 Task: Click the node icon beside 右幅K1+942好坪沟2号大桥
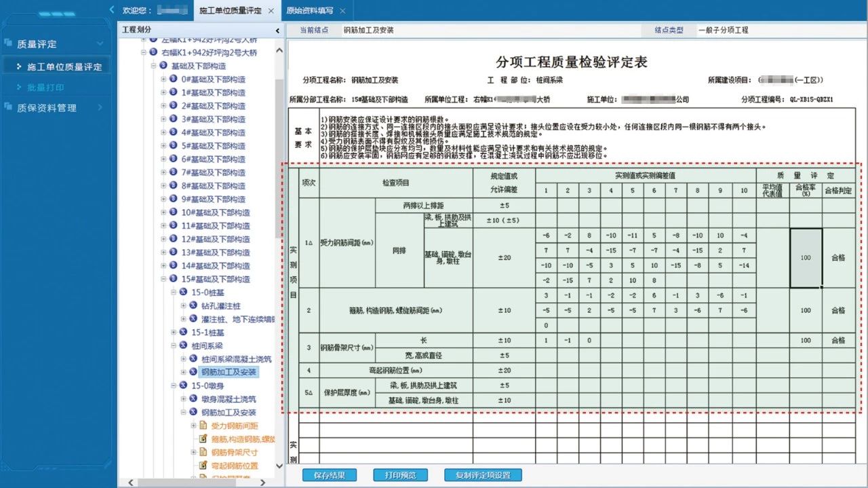click(x=153, y=52)
